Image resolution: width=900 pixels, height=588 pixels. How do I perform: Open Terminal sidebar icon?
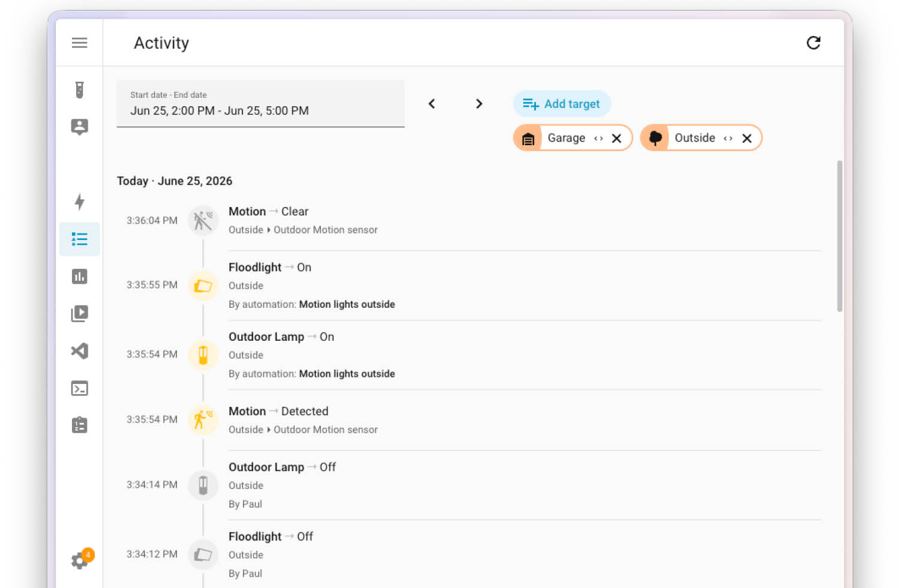79,388
